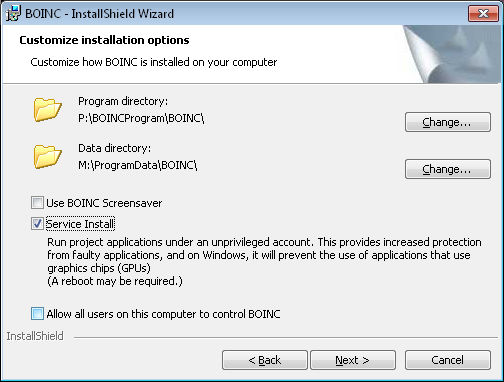Uncheck the Service Install checkbox
The image size is (504, 382).
point(37,224)
